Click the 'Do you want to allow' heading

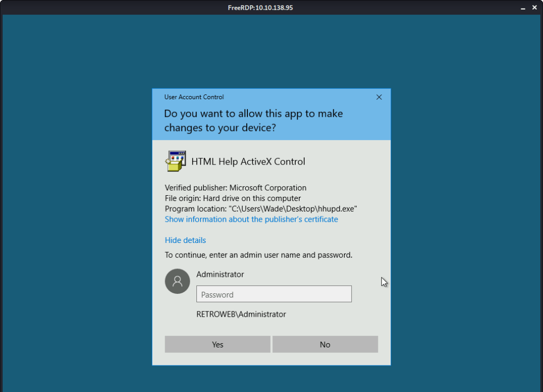[x=253, y=120]
